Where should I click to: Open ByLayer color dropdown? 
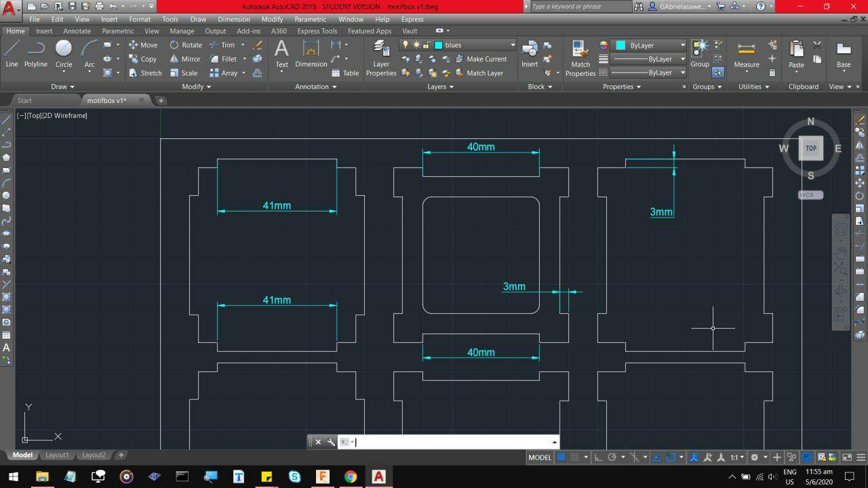tap(683, 45)
